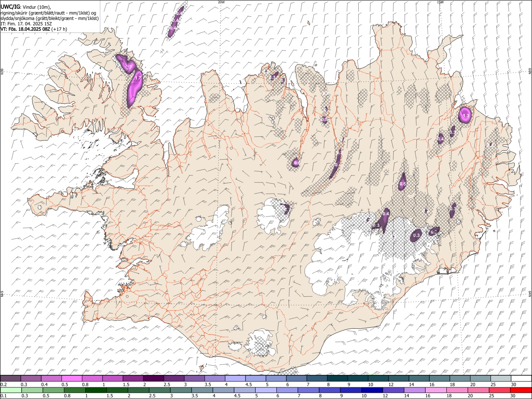
Task: Click the 'VT: Fös. 18.04.2025 08Z (+17 h)' line
Action: [x=34, y=29]
